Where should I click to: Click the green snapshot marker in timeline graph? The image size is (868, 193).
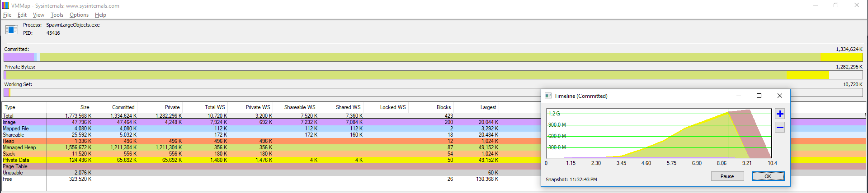tap(728, 133)
